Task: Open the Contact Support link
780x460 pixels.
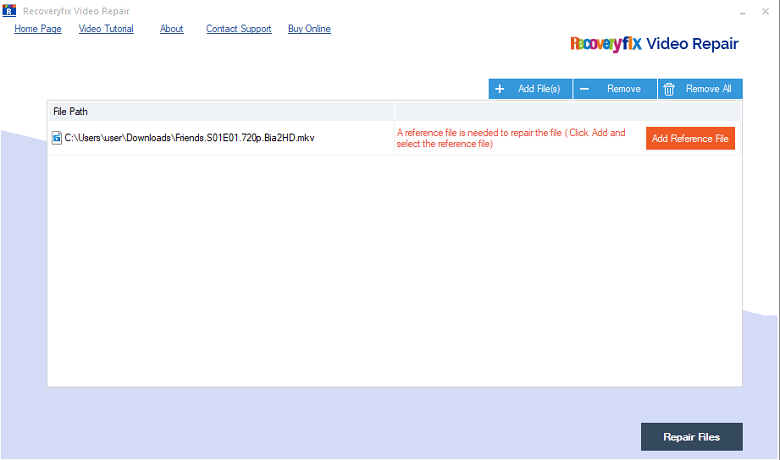Action: click(x=239, y=29)
